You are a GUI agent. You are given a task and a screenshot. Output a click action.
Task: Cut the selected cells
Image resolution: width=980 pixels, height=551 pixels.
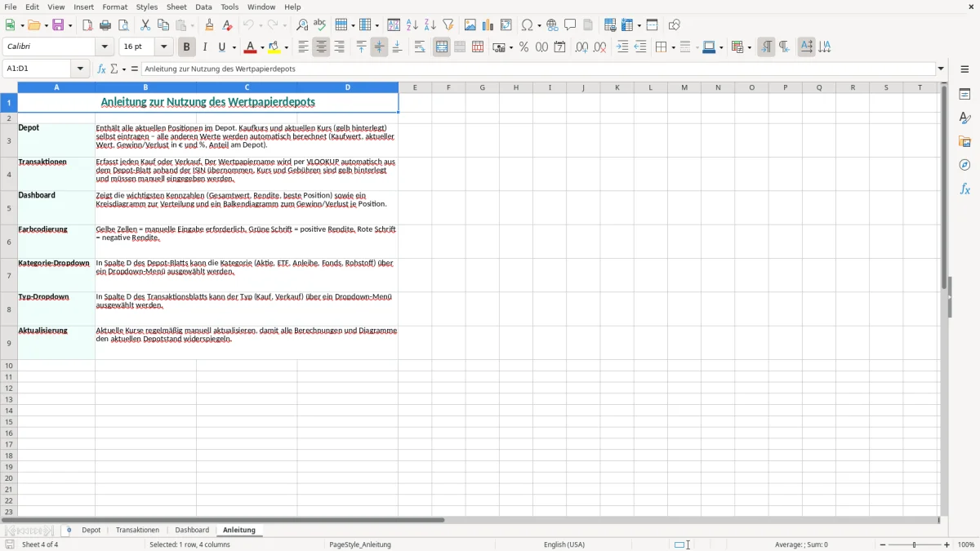click(x=145, y=25)
